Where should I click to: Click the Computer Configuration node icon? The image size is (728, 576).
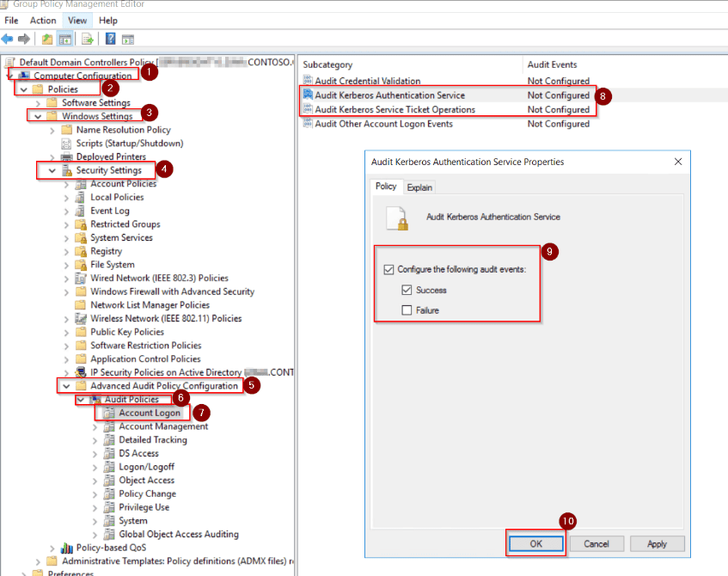click(25, 76)
